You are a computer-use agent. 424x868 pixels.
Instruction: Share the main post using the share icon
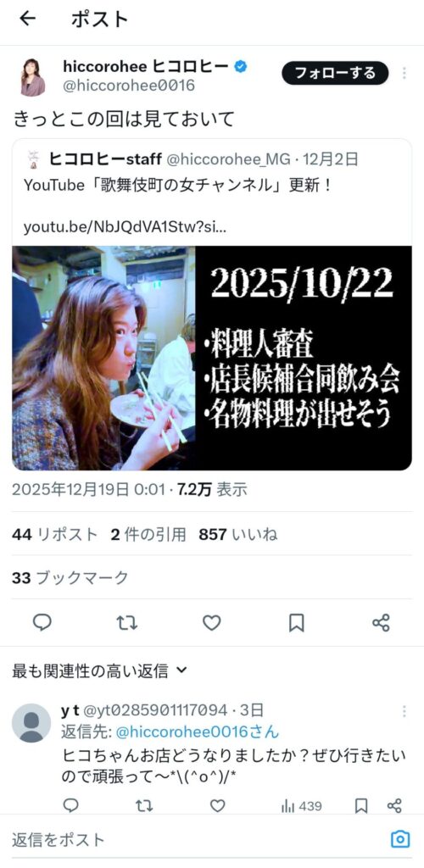(x=381, y=623)
